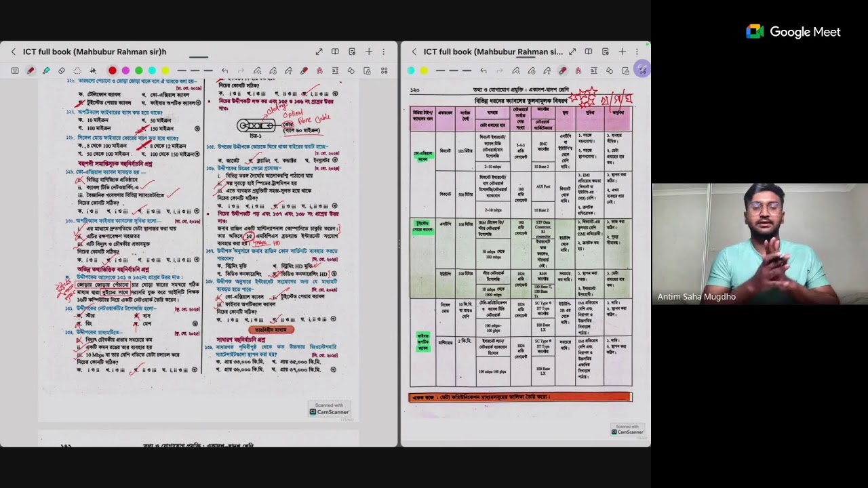Click right notebook title ICT full book

[493, 52]
